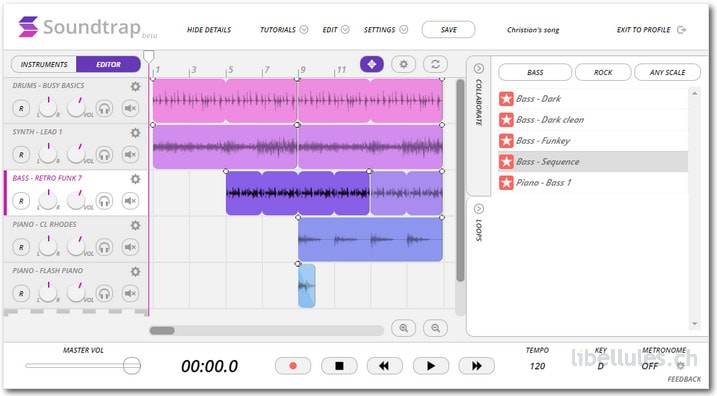
Task: Open the Settings dropdown menu
Action: 385,30
